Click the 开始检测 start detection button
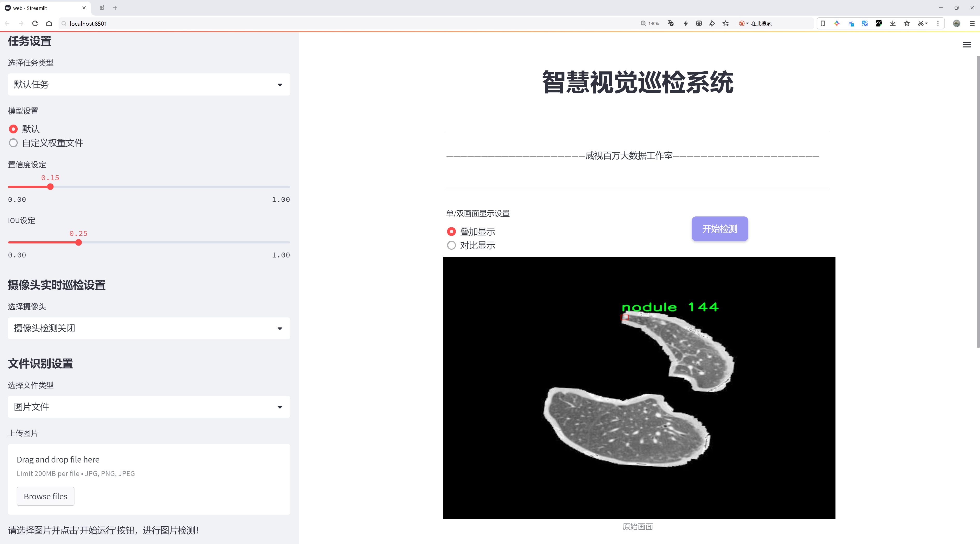The width and height of the screenshot is (980, 544). tap(720, 229)
